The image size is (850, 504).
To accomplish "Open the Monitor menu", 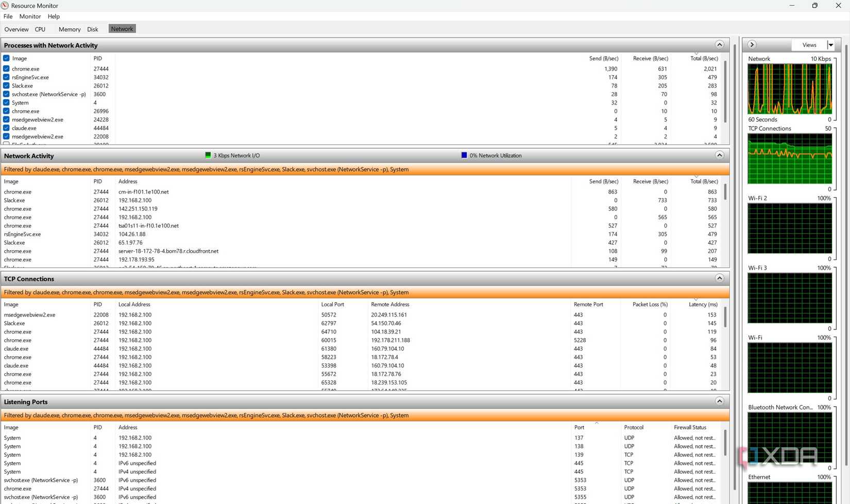I will (x=30, y=16).
